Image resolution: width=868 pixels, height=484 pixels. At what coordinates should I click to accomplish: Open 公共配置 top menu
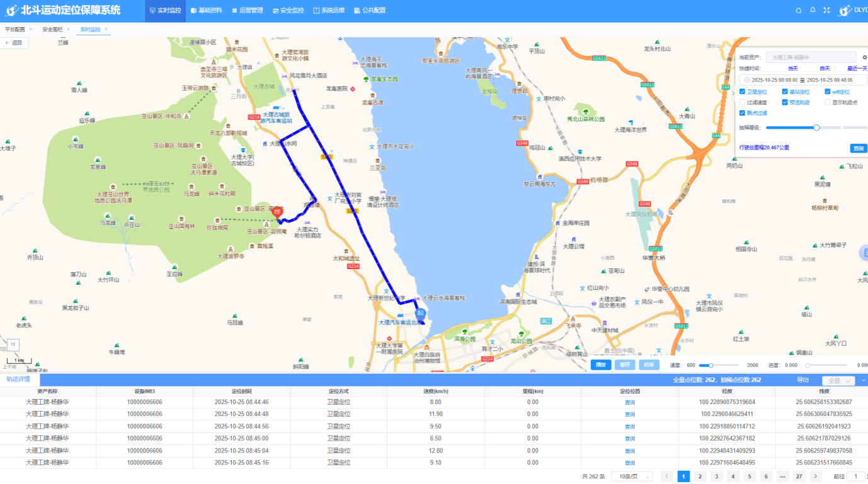point(370,11)
